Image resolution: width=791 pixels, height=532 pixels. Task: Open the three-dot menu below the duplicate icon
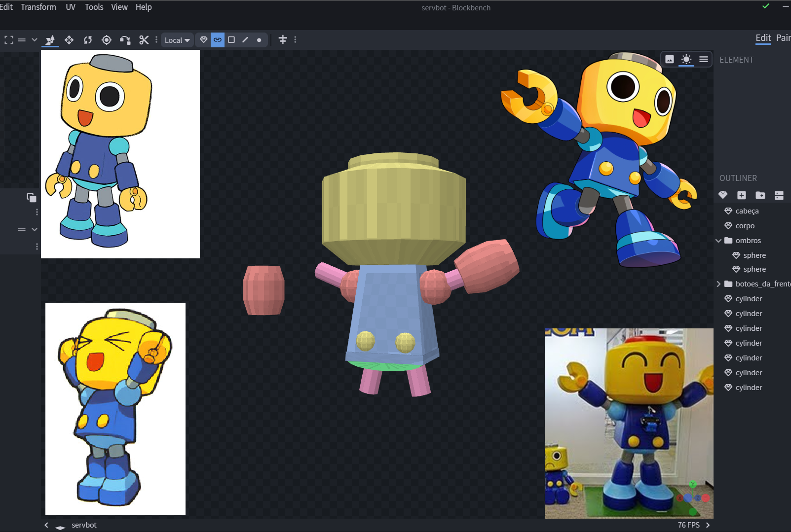(x=37, y=212)
